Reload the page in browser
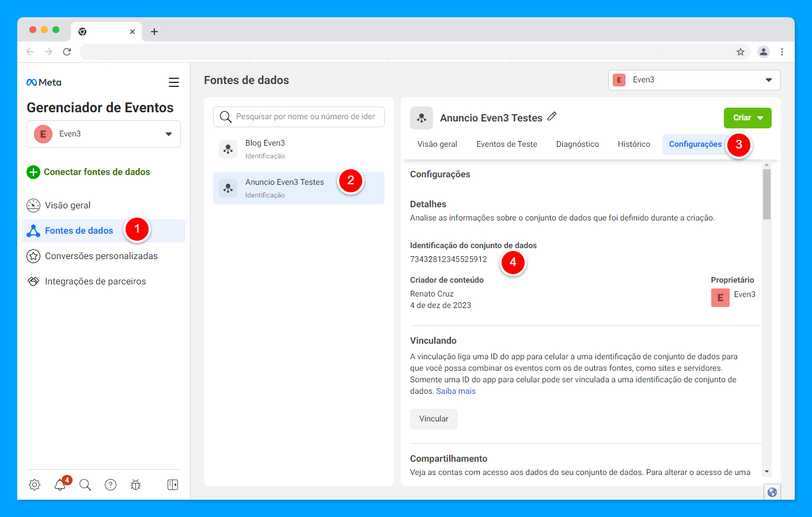Image resolution: width=812 pixels, height=517 pixels. pyautogui.click(x=67, y=52)
